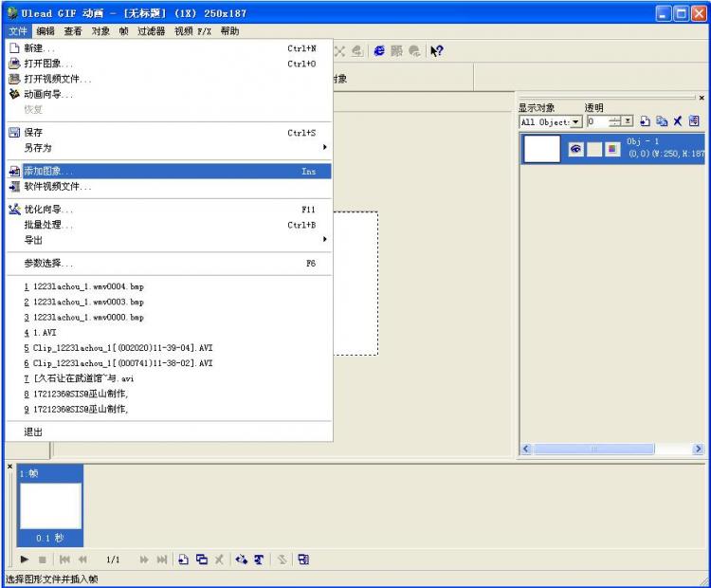The height and width of the screenshot is (588, 711).
Task: Open the 文件 menu
Action: (18, 31)
